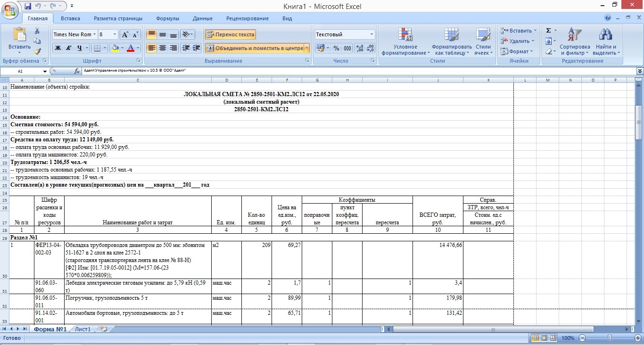Switch to Рецензирование tab

click(248, 18)
